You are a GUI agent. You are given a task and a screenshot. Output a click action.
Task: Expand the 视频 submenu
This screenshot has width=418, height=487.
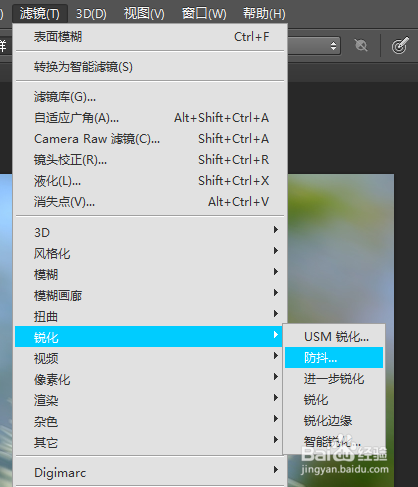pyautogui.click(x=150, y=358)
